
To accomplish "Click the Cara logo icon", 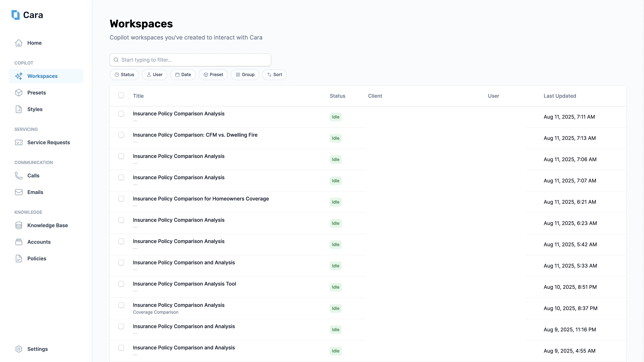I will (x=15, y=15).
